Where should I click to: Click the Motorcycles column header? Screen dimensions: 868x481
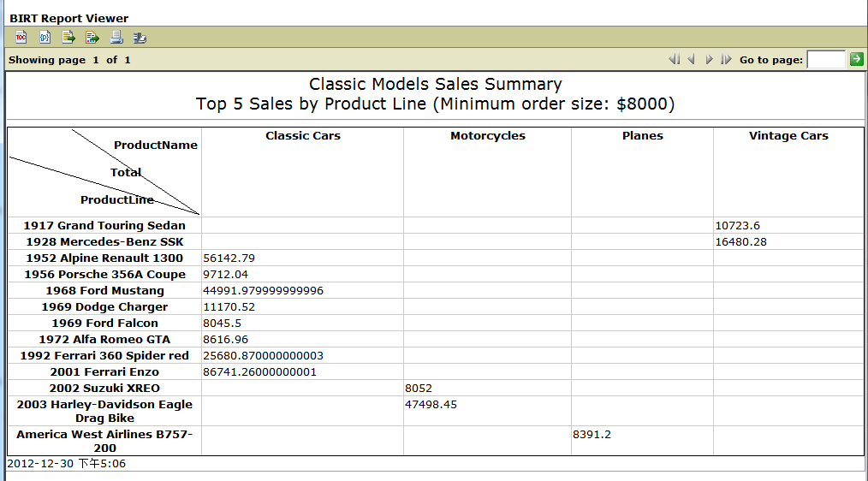click(x=488, y=135)
